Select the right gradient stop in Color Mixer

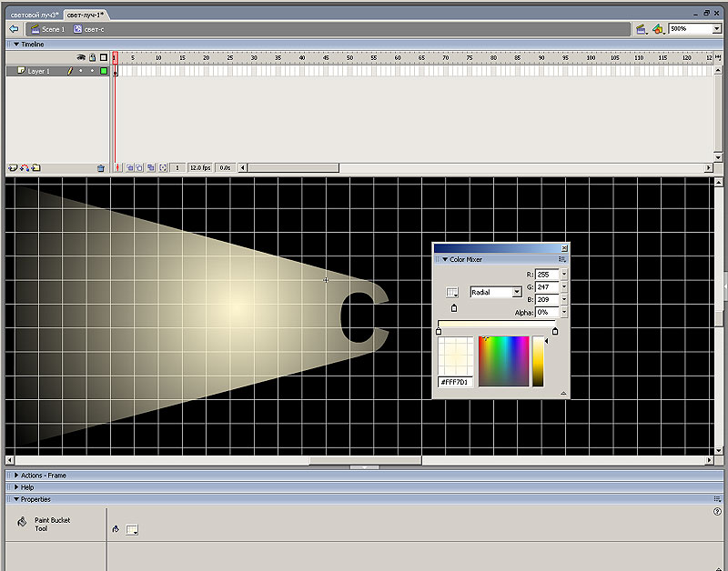[555, 331]
